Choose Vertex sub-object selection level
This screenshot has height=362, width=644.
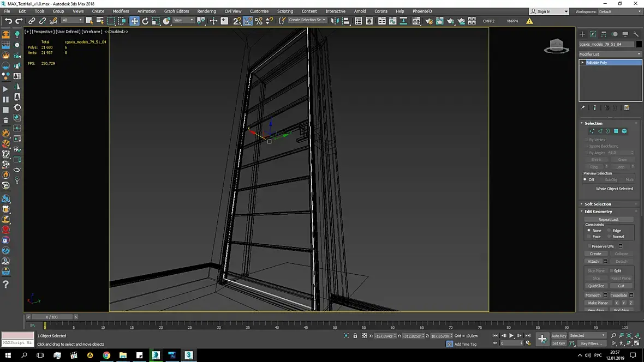point(592,131)
